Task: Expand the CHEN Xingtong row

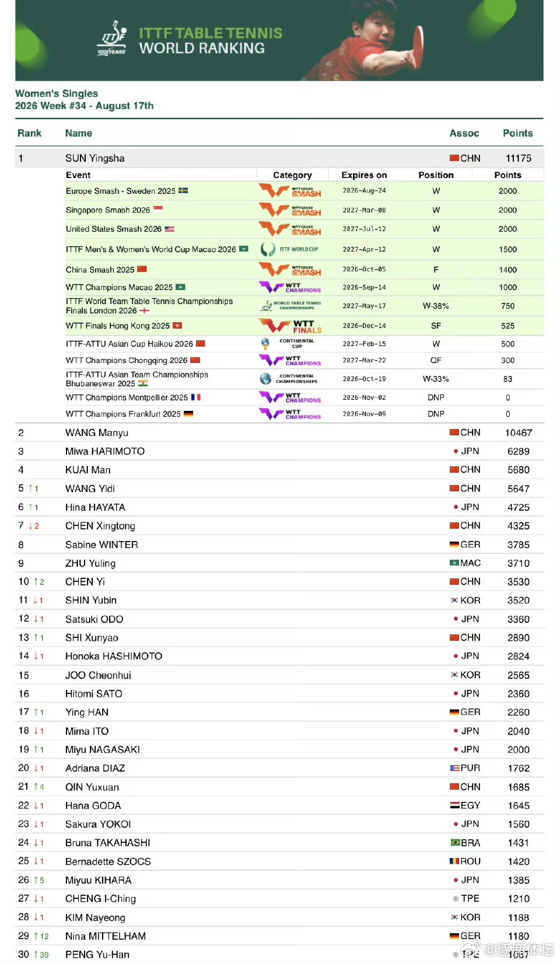Action: 279,526
